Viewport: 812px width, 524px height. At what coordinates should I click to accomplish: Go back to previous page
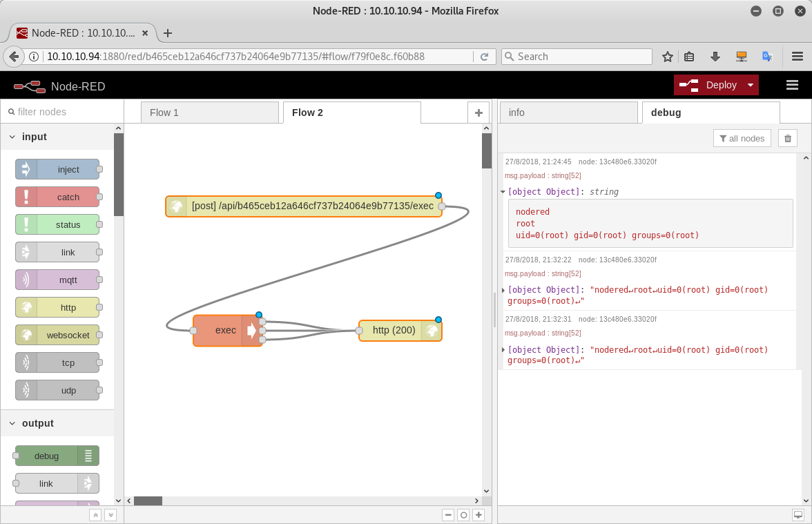(x=14, y=57)
